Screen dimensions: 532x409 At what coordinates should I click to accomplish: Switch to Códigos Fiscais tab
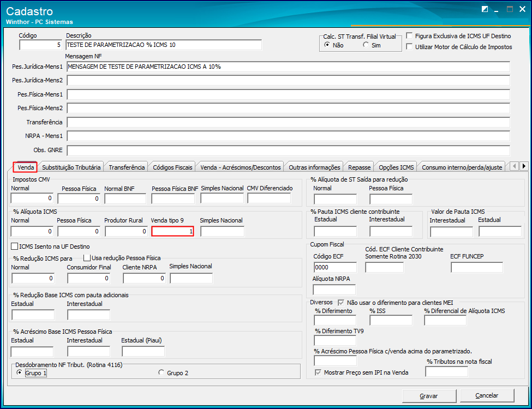coord(172,167)
